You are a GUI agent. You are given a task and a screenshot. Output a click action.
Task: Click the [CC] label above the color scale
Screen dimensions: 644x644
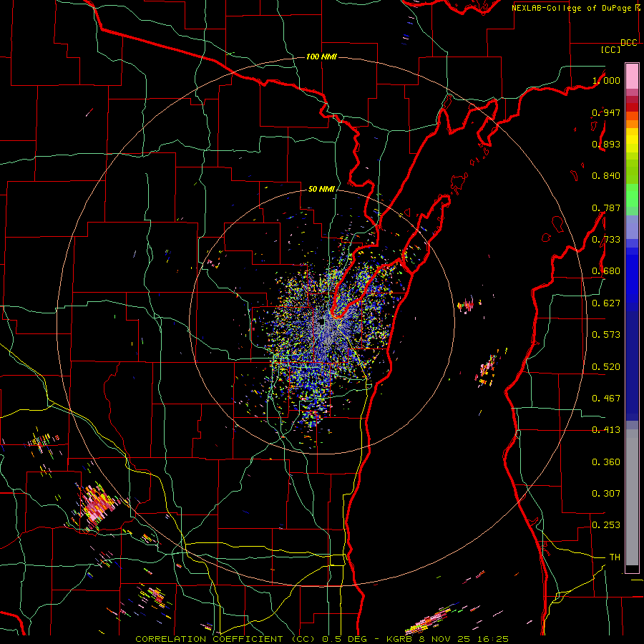[x=610, y=49]
